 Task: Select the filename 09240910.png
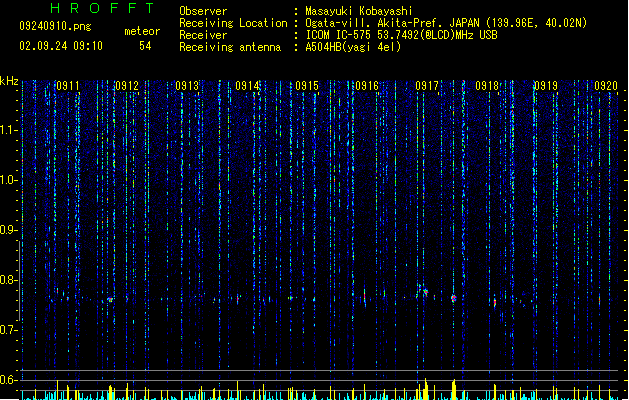[55, 26]
